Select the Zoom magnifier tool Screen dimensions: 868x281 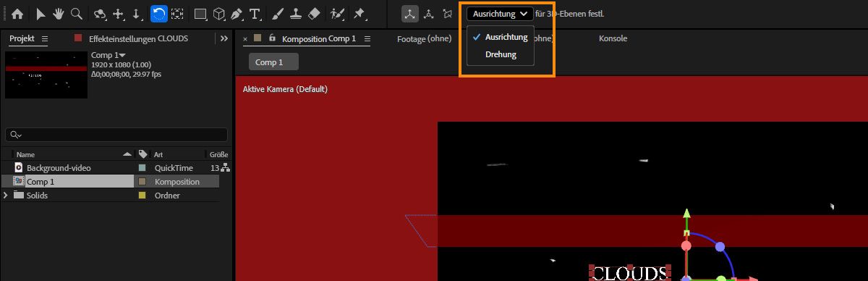[76, 14]
